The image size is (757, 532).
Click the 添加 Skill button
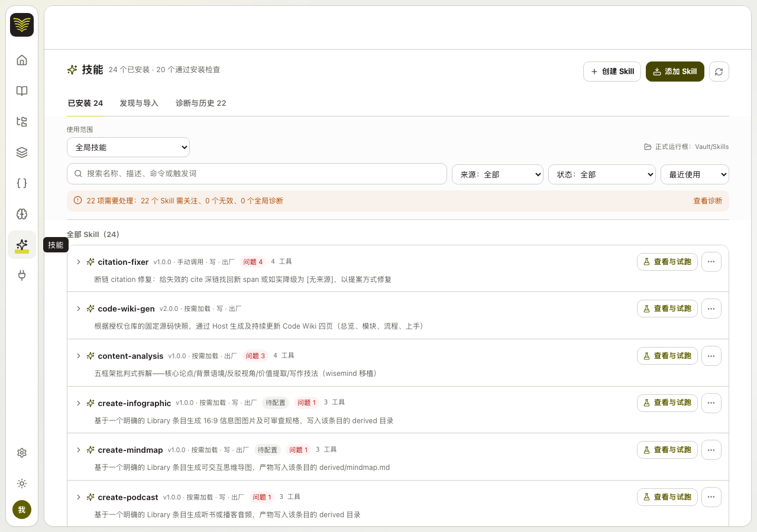click(x=675, y=72)
